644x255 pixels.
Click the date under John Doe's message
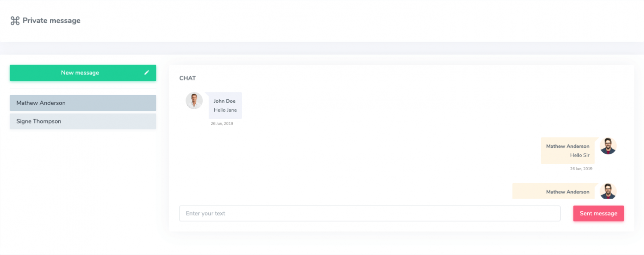tap(222, 124)
